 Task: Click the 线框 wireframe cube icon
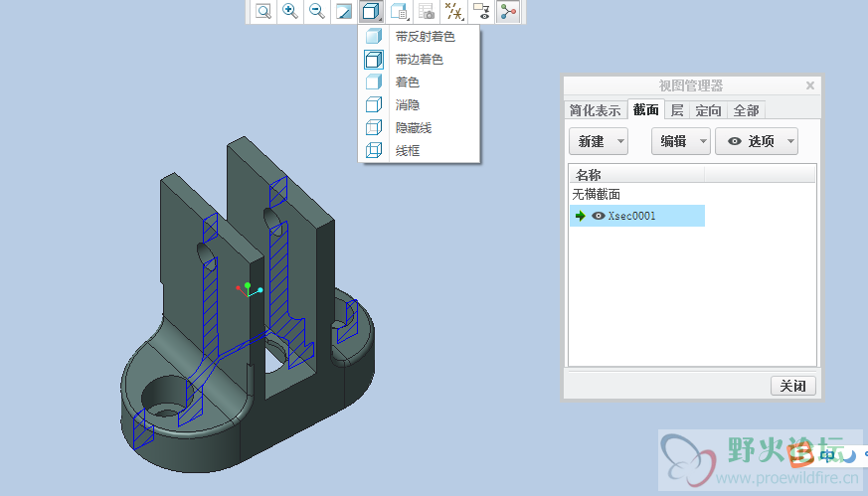[374, 150]
